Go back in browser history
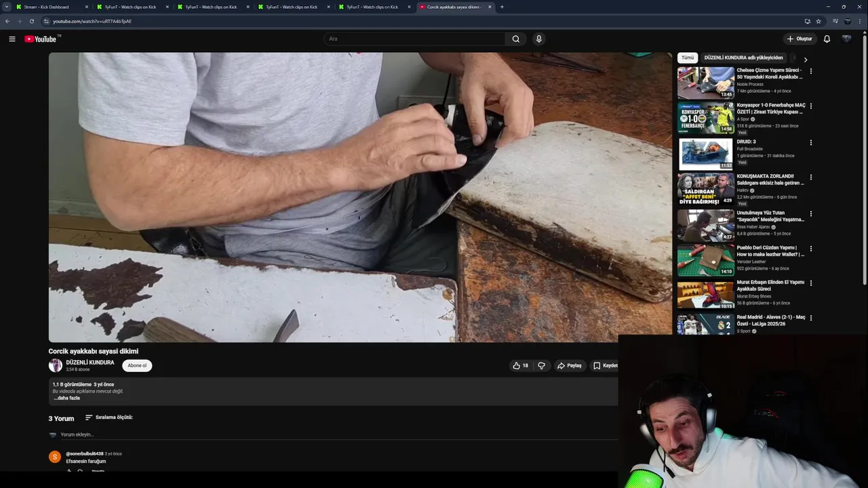 [x=7, y=21]
